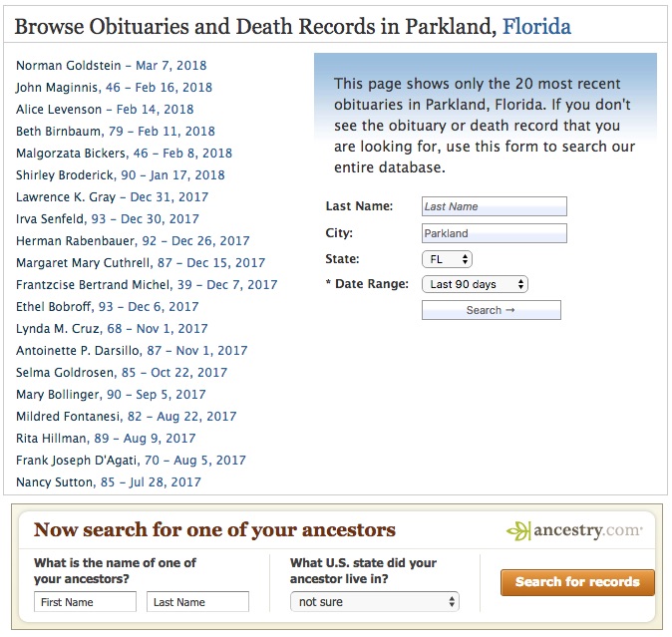The height and width of the screenshot is (637, 672).
Task: View Mildred Fontanesi obituary record
Action: tap(126, 416)
